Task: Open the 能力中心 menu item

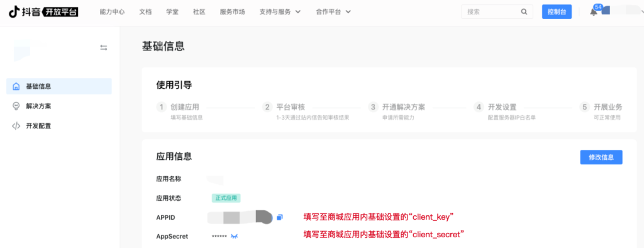Action: [x=112, y=12]
